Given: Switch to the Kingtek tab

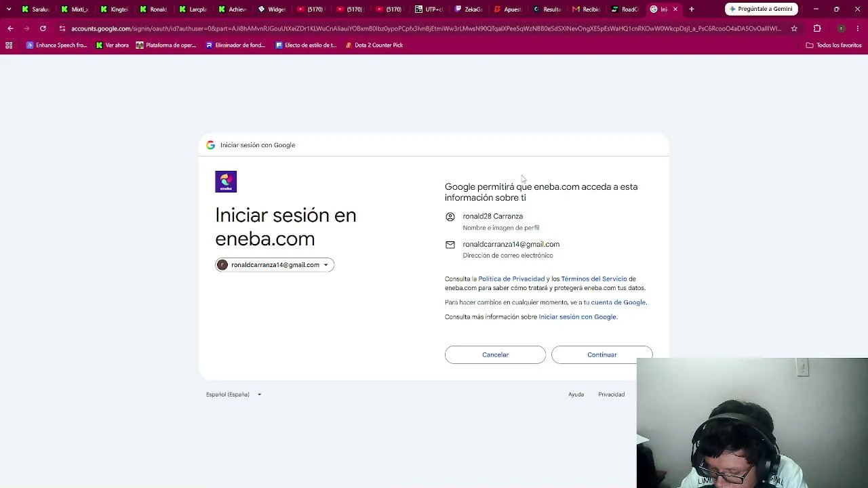Looking at the screenshot, I should (x=115, y=9).
